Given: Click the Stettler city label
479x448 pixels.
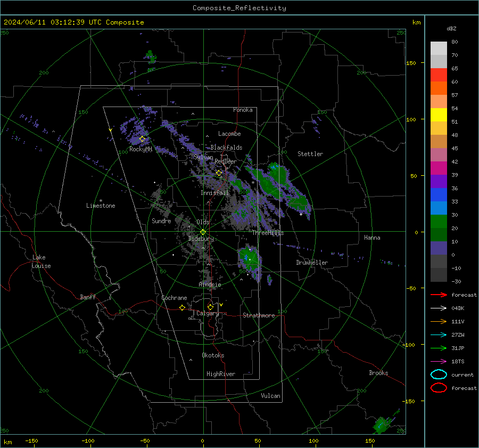Looking at the screenshot, I should click(310, 154).
